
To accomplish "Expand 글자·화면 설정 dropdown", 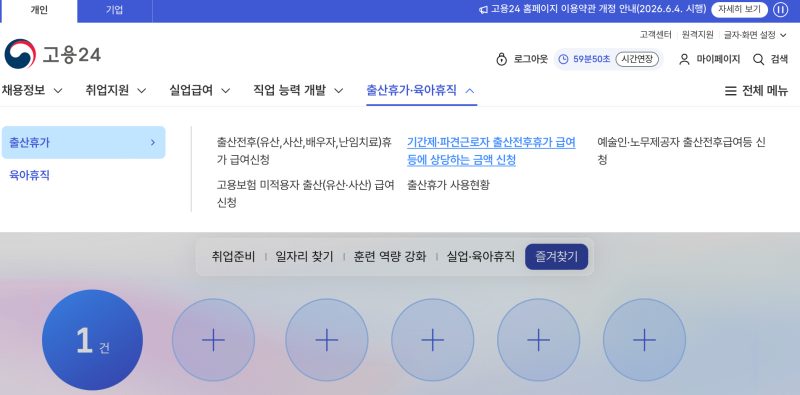I will [755, 35].
